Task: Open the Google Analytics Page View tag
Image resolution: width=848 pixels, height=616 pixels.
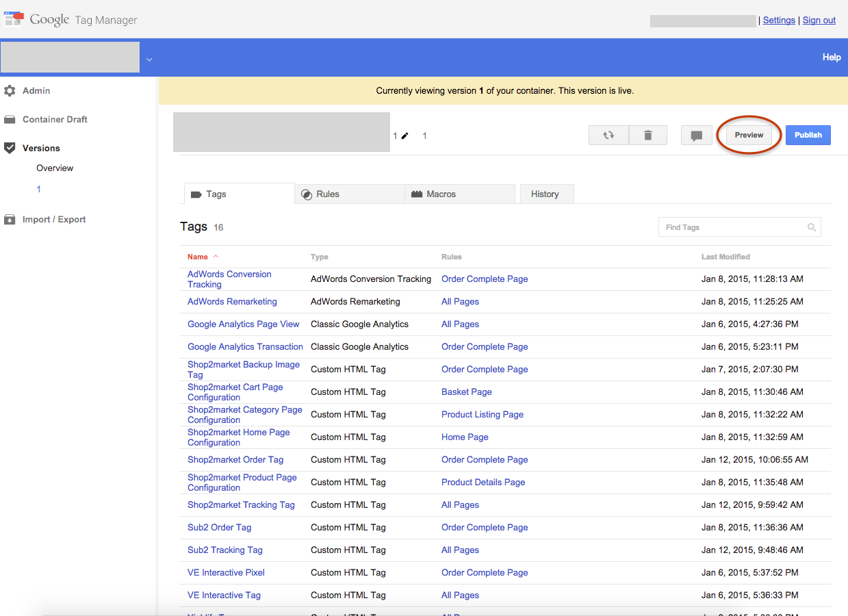Action: pos(244,324)
